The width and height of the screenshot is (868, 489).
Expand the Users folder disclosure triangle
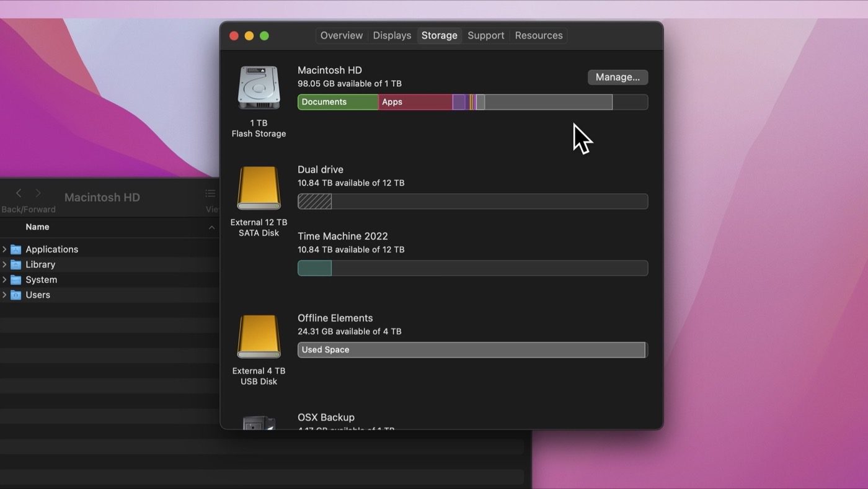click(4, 295)
